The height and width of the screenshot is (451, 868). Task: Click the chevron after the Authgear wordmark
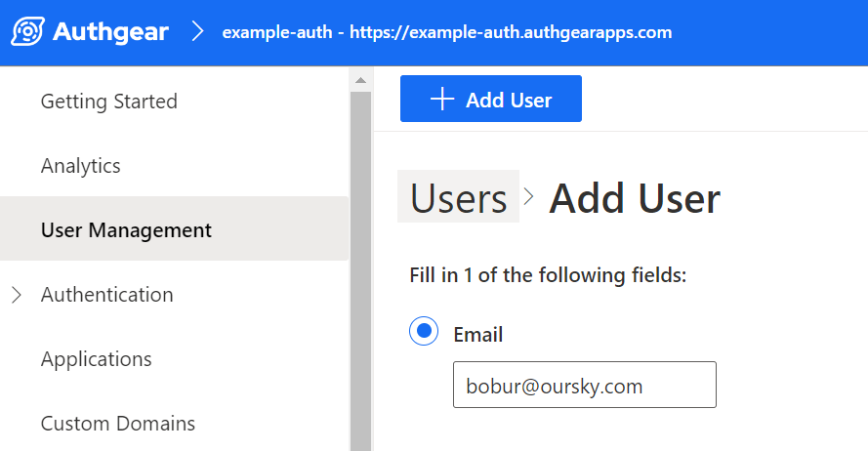(198, 32)
